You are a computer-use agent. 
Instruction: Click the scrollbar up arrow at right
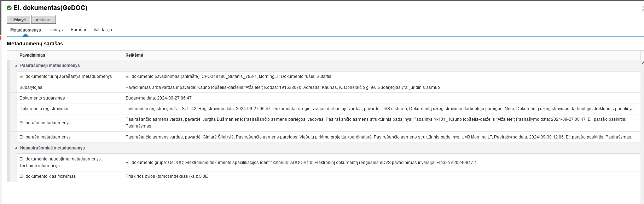coord(642,63)
